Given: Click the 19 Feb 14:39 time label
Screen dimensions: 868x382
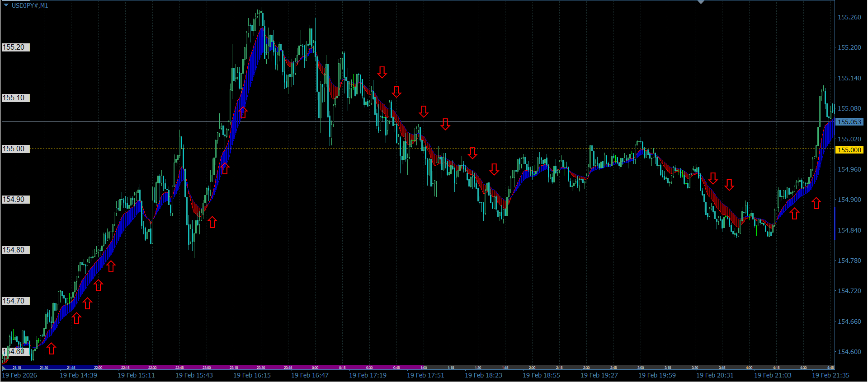Looking at the screenshot, I should pyautogui.click(x=79, y=375).
